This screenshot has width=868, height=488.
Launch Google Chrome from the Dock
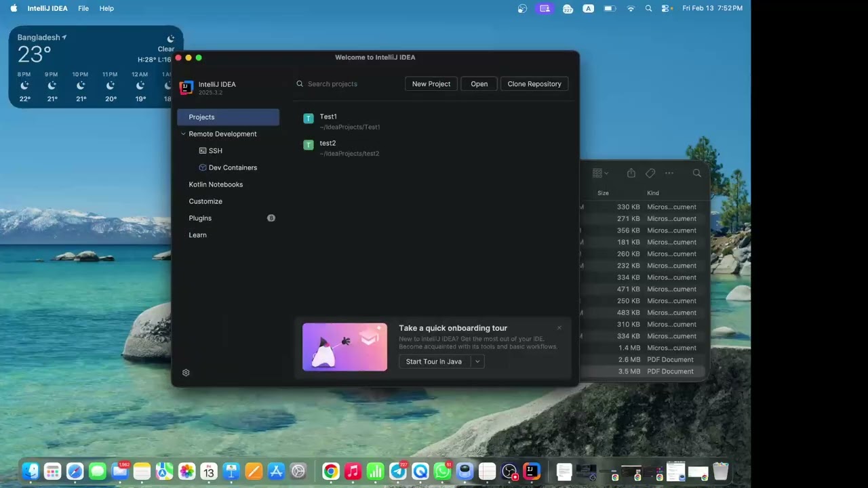pyautogui.click(x=331, y=471)
